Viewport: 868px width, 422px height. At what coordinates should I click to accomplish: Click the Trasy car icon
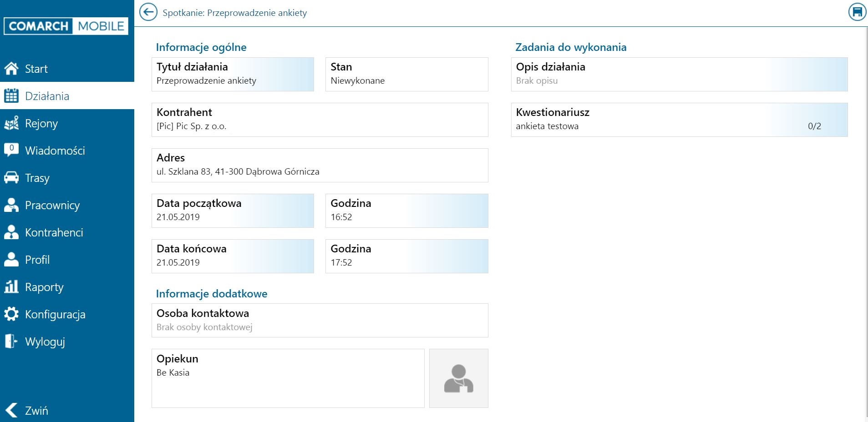[x=11, y=178]
